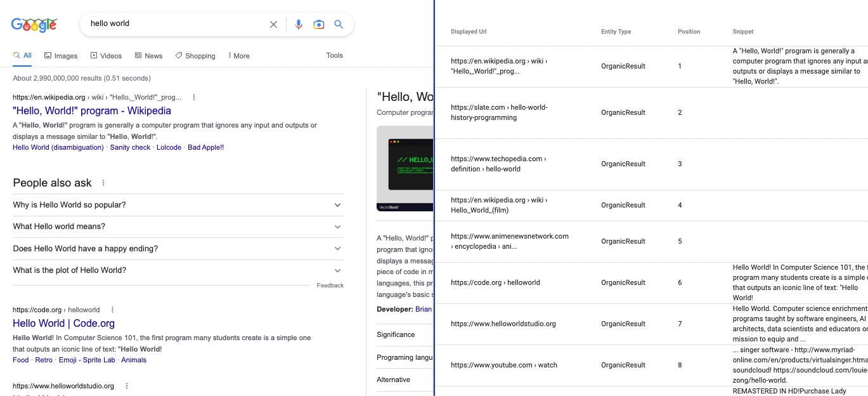This screenshot has height=396, width=868.
Task: Click the blue search magnifier button
Action: [339, 25]
